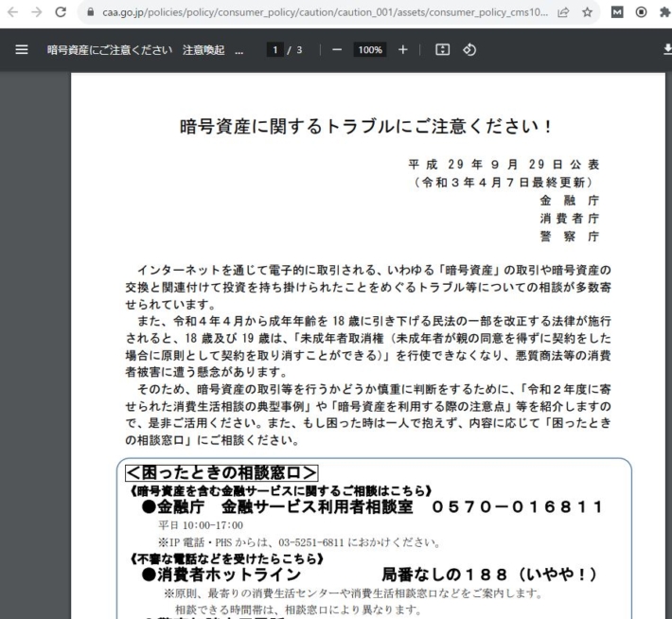Click 《暗号資産を含む金融サービスに関するご相談はこちら》 heading

(280, 491)
